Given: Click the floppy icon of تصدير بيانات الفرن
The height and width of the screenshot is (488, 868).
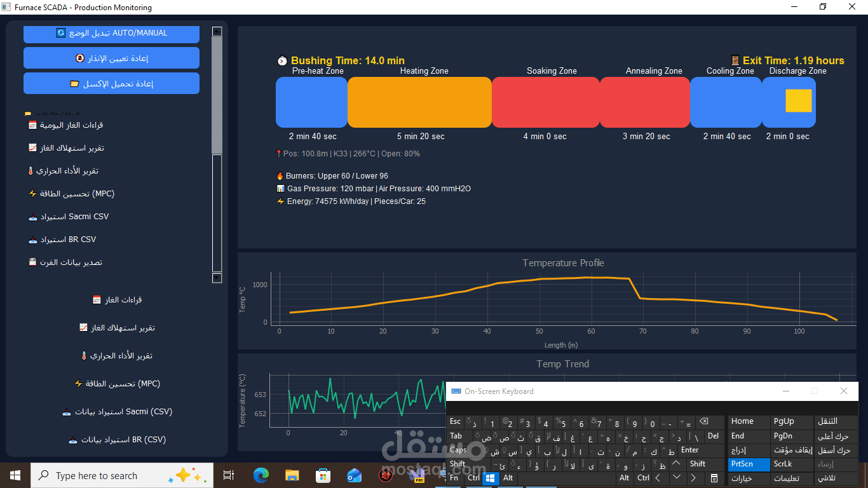Looking at the screenshot, I should [x=32, y=262].
